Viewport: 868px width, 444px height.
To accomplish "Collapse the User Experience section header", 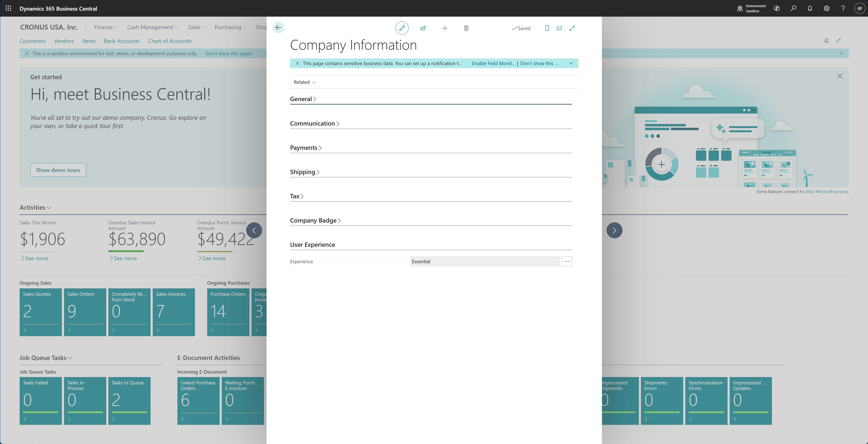I will point(312,245).
